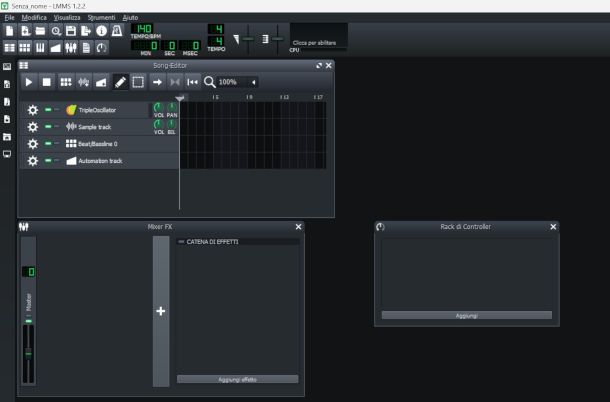Toggle CATENA DI EFFETTI enable LED
Viewport: 610px width, 402px height.
coord(181,242)
